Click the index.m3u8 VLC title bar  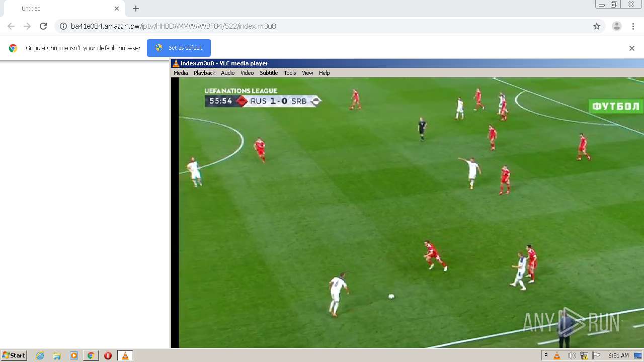tap(407, 63)
